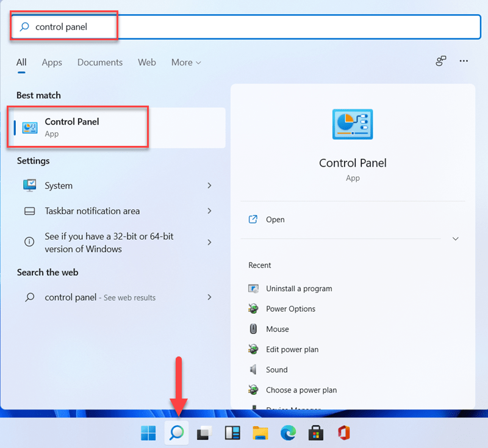Viewport: 488px width, 448px height.
Task: Select Uninstall a program from Recent
Action: (298, 288)
